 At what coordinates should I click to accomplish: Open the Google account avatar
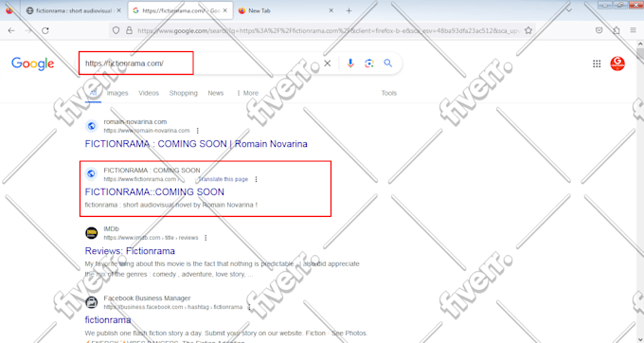click(617, 63)
